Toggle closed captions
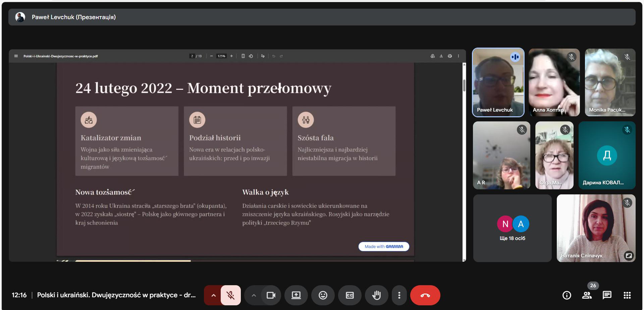 (x=350, y=295)
